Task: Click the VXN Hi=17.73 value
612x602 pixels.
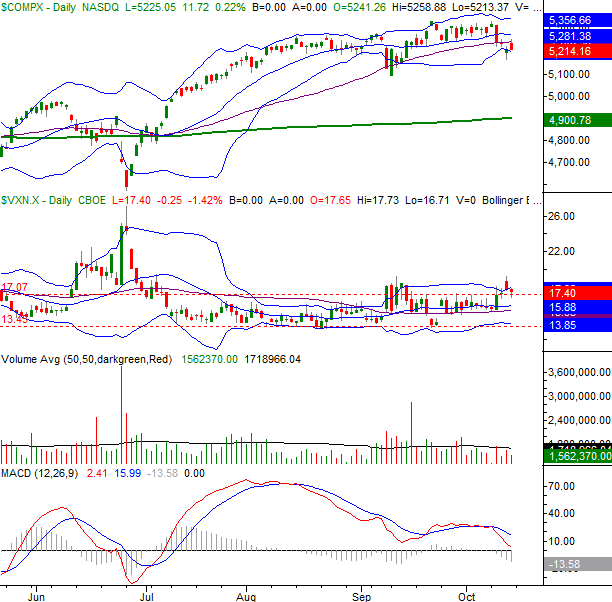Action: (x=378, y=200)
